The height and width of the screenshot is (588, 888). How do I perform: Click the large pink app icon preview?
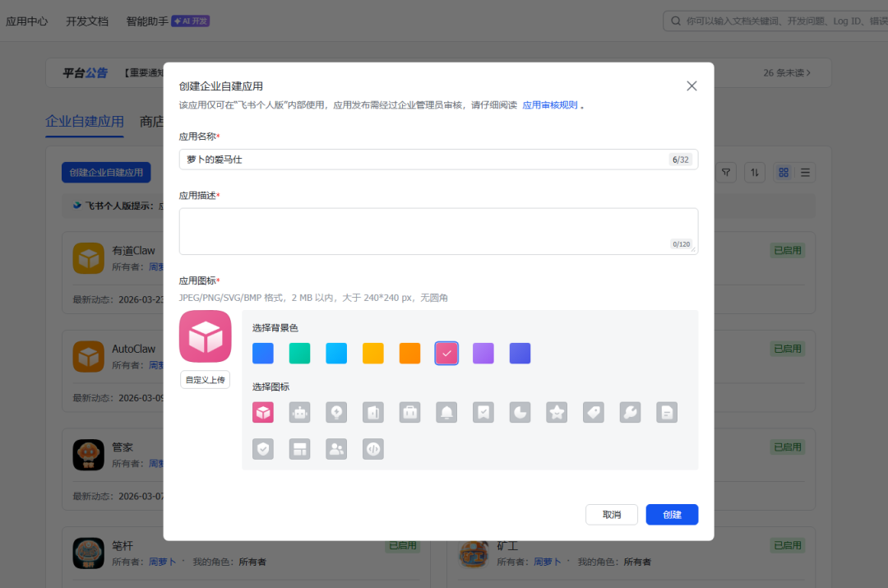[x=205, y=336]
